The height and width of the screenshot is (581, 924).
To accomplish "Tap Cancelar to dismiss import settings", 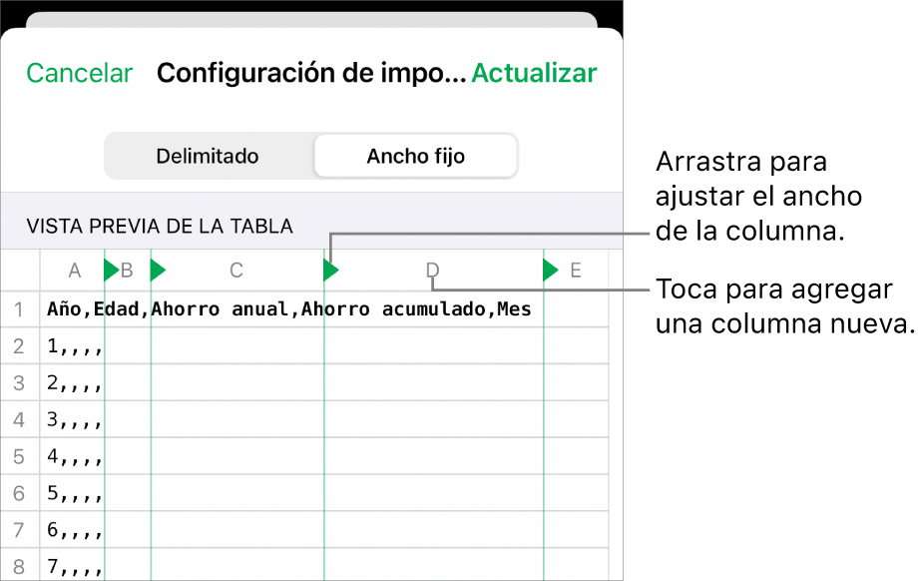I will pos(79,73).
